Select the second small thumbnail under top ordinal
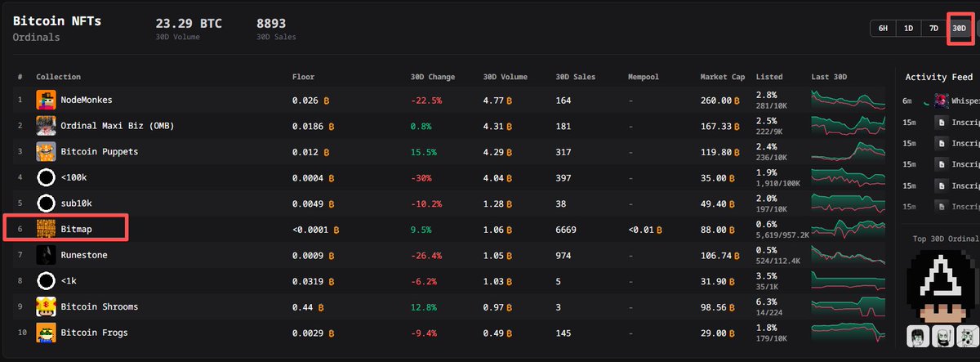Screen dimensions: 980x362 point(942,335)
